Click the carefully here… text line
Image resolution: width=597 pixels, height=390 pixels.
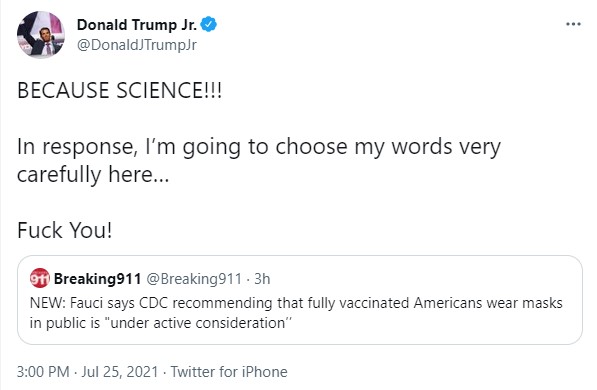coord(93,175)
